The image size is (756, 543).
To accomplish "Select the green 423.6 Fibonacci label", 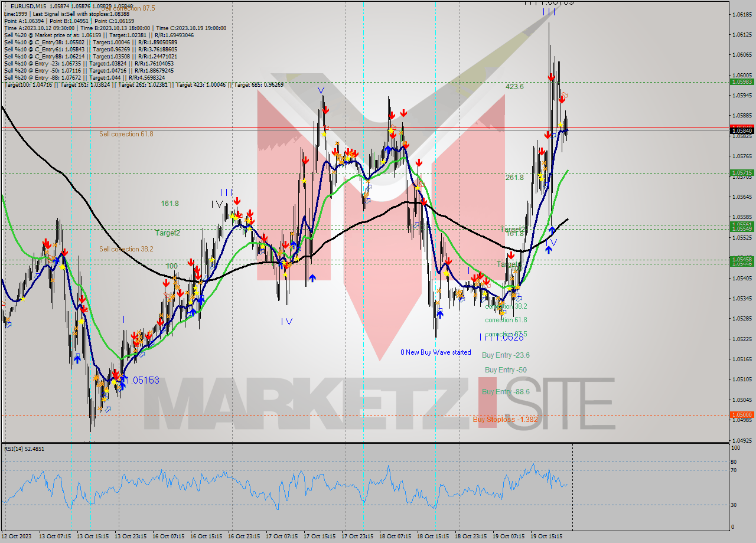I will click(x=514, y=86).
